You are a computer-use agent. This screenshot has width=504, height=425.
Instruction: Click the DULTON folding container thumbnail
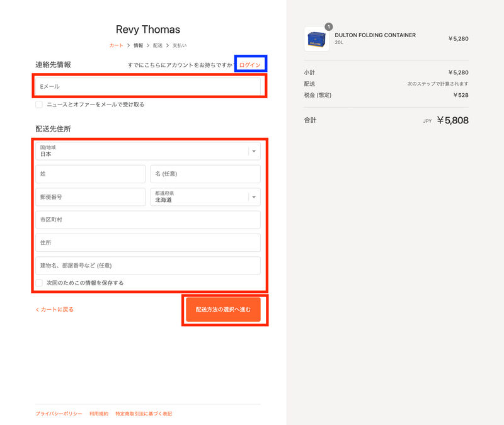(x=317, y=39)
